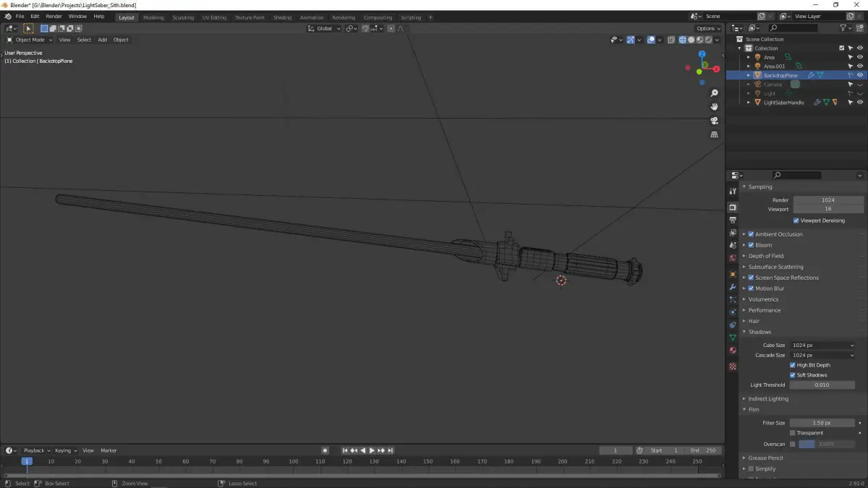Viewport: 868px width, 488px height.
Task: Open timeline Playback menu
Action: (35, 450)
